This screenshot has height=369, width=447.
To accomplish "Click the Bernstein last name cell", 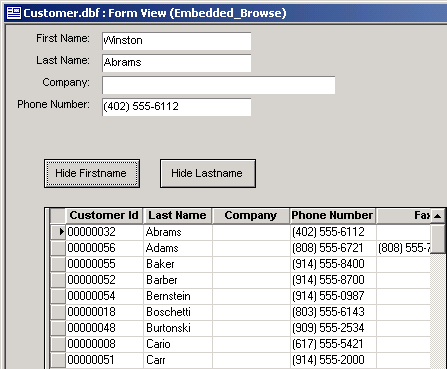I will point(178,296).
